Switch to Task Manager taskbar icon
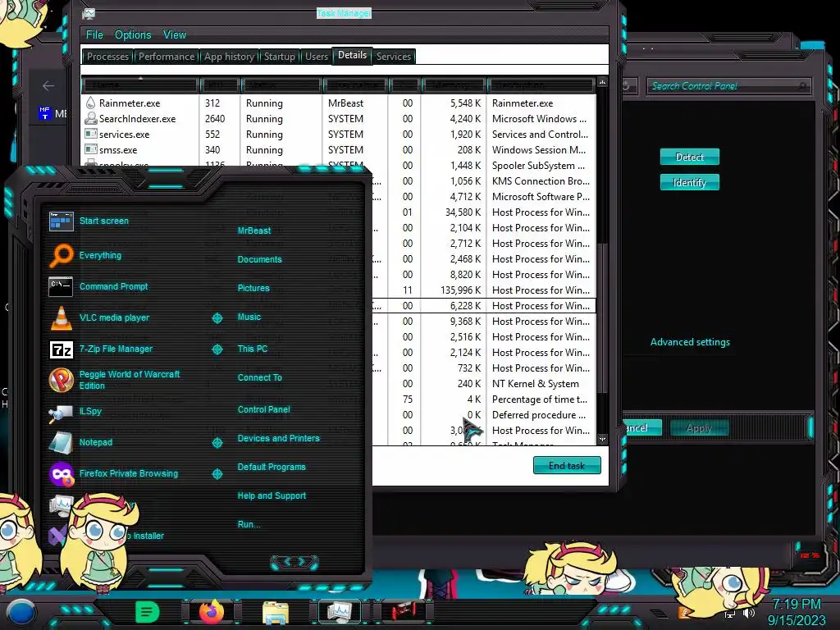This screenshot has width=840, height=630. (x=340, y=611)
